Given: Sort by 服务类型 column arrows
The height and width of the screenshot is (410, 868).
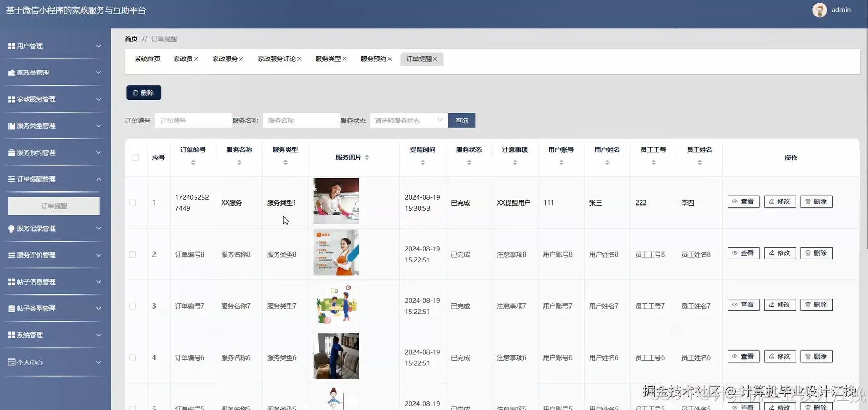Looking at the screenshot, I should click(286, 163).
